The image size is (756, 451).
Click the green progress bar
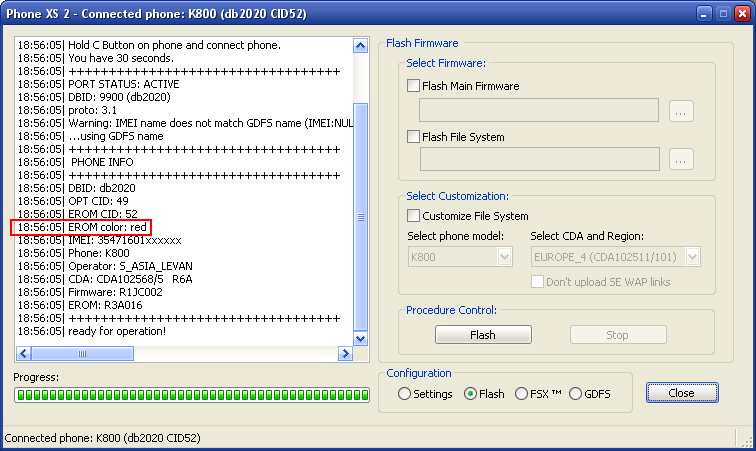pyautogui.click(x=186, y=396)
